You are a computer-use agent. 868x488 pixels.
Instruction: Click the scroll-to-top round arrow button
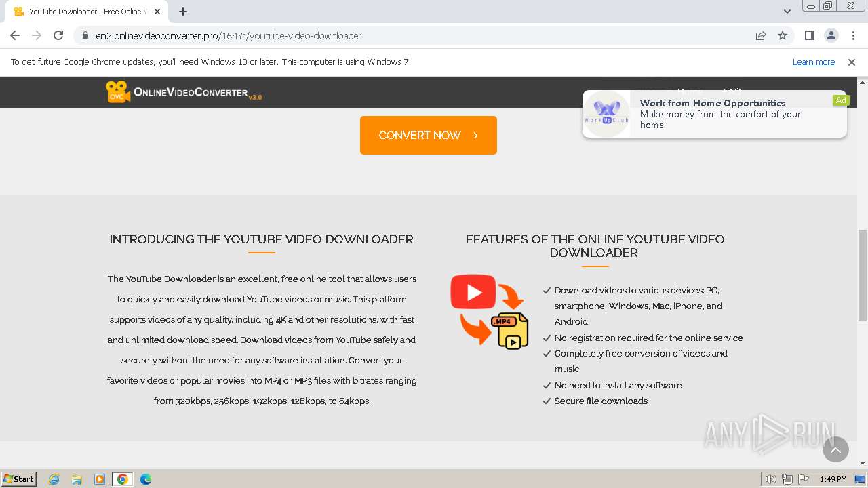point(835,449)
